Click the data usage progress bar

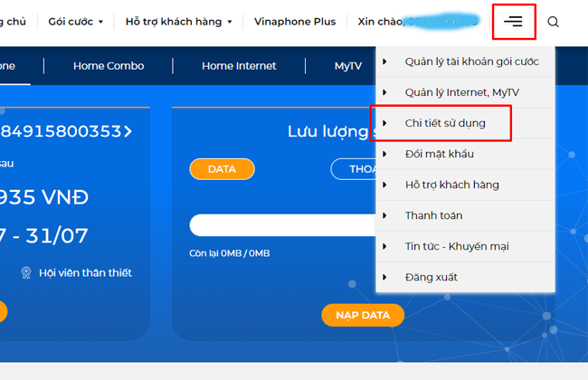coord(283,225)
